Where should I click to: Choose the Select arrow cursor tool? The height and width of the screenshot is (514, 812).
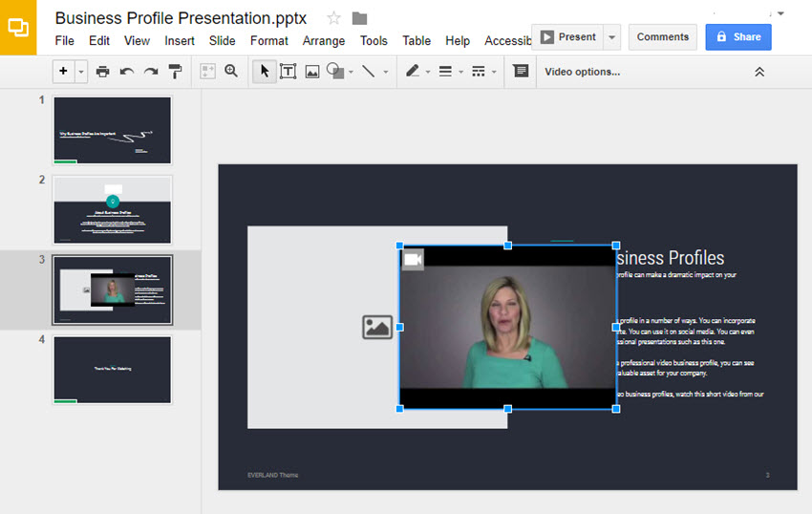[x=264, y=72]
